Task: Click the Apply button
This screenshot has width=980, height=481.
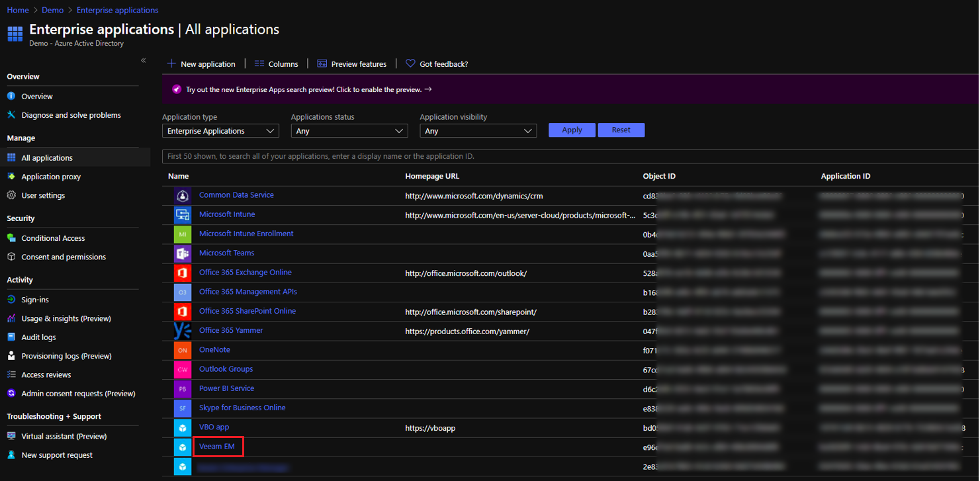Action: click(572, 130)
